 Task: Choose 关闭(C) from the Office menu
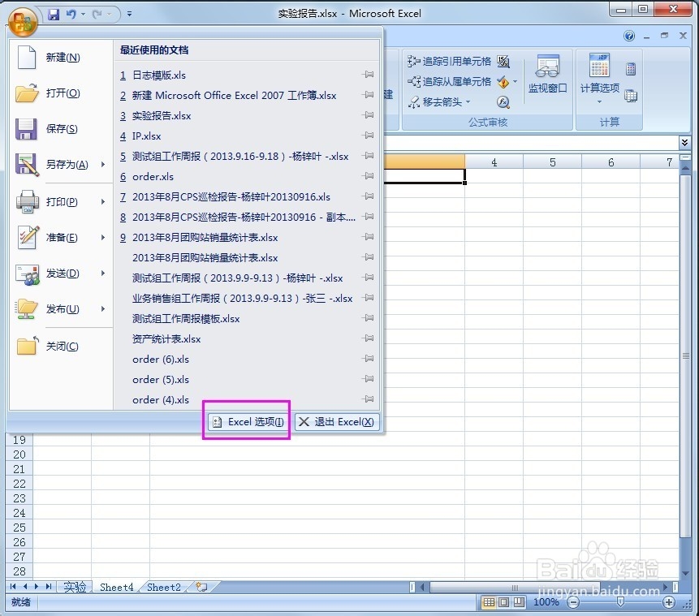click(x=61, y=347)
